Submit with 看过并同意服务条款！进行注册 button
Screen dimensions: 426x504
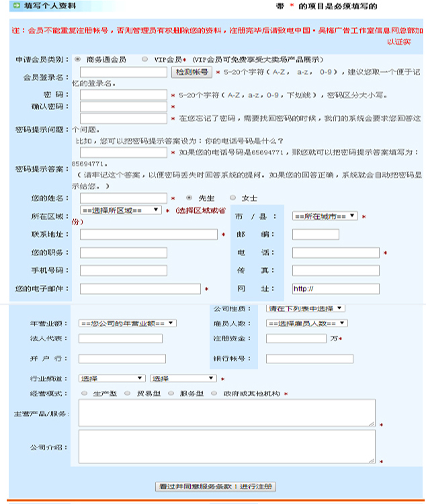[x=216, y=487]
